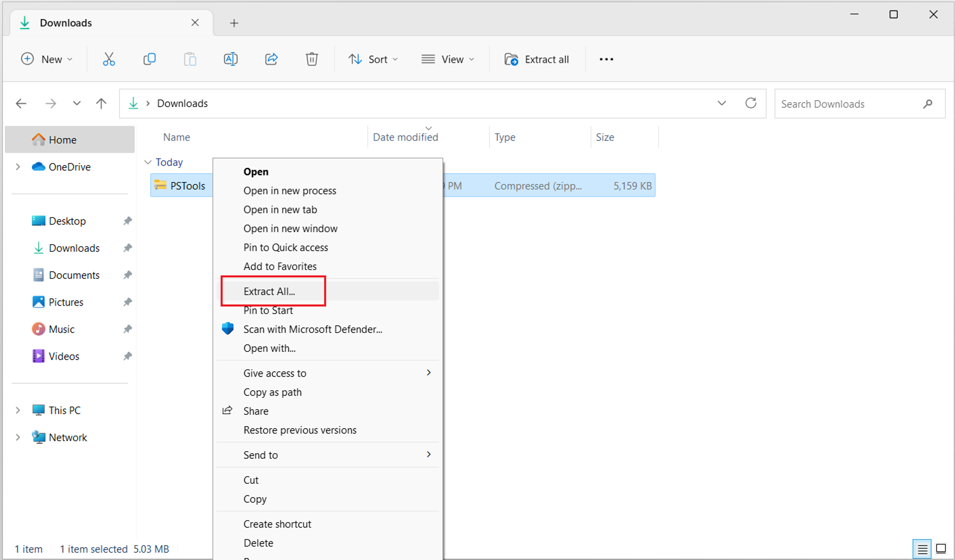Choose Share in context menu
The image size is (955, 560).
pos(328,411)
